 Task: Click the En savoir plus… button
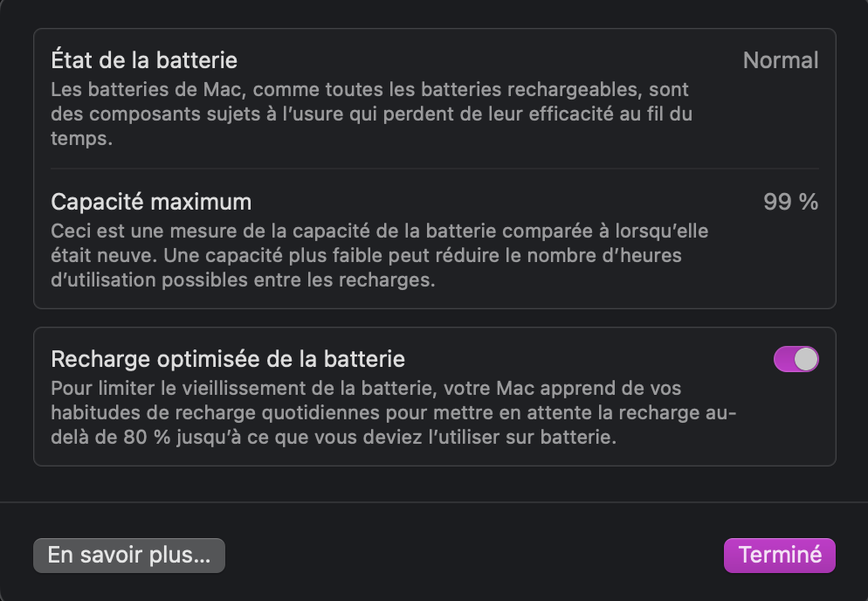[x=129, y=556]
